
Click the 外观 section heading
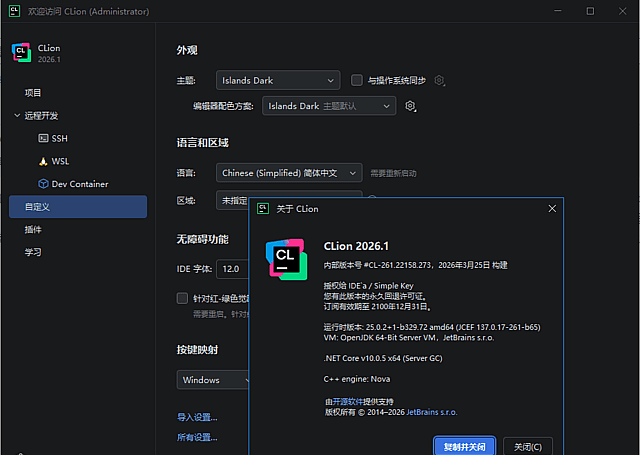point(187,50)
